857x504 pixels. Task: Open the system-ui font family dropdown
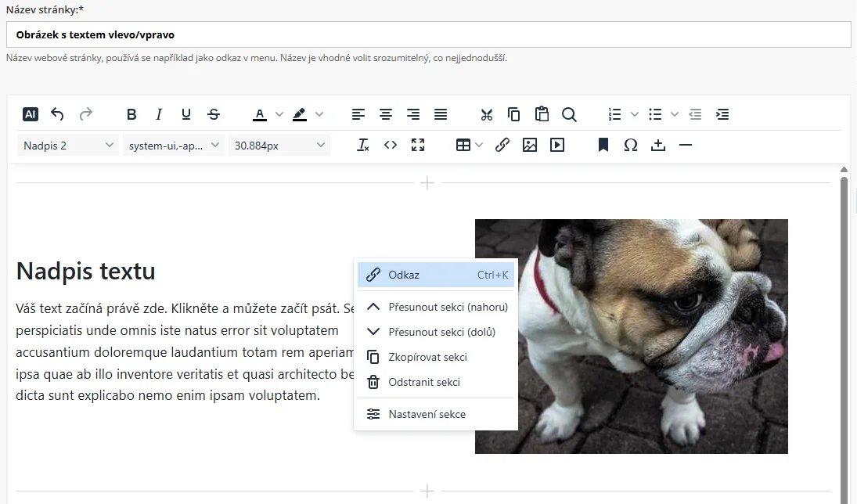coord(174,145)
